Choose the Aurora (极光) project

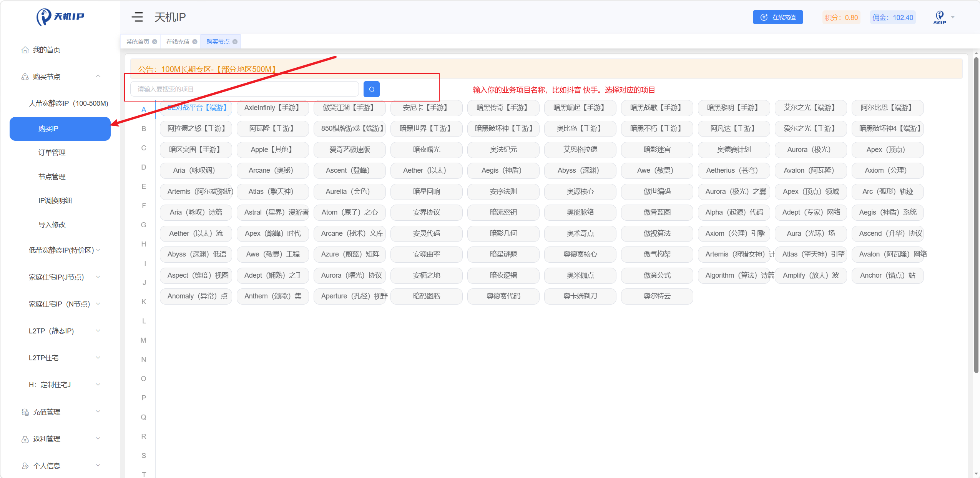pyautogui.click(x=811, y=150)
